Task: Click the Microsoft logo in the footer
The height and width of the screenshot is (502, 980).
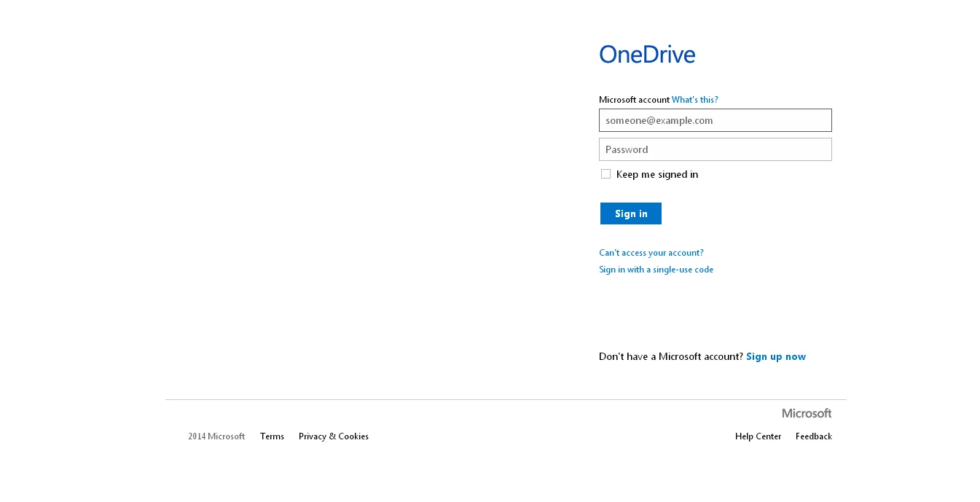Action: click(807, 413)
